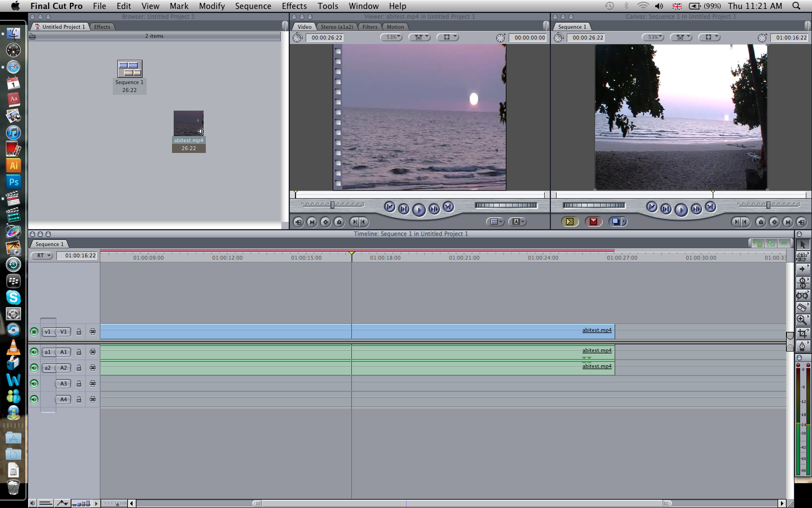Click the v1 source patch control

(48, 332)
